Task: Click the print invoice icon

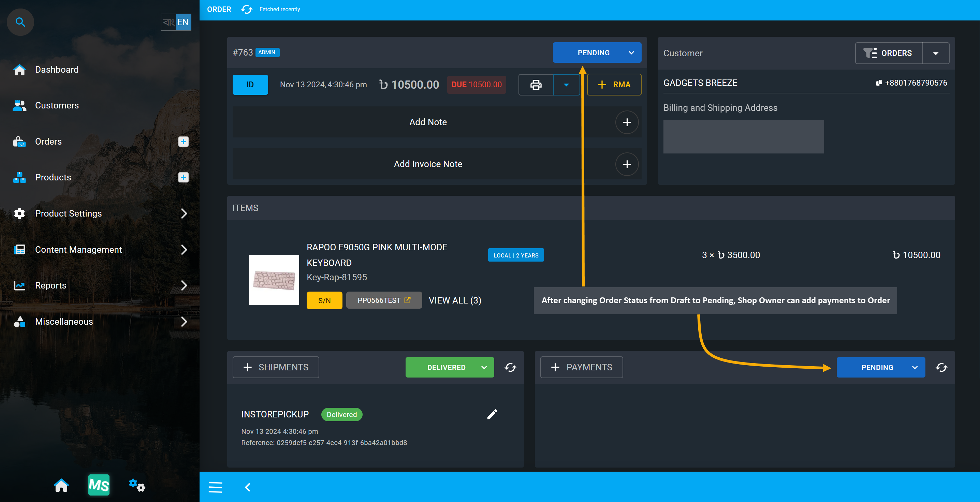Action: coord(537,84)
